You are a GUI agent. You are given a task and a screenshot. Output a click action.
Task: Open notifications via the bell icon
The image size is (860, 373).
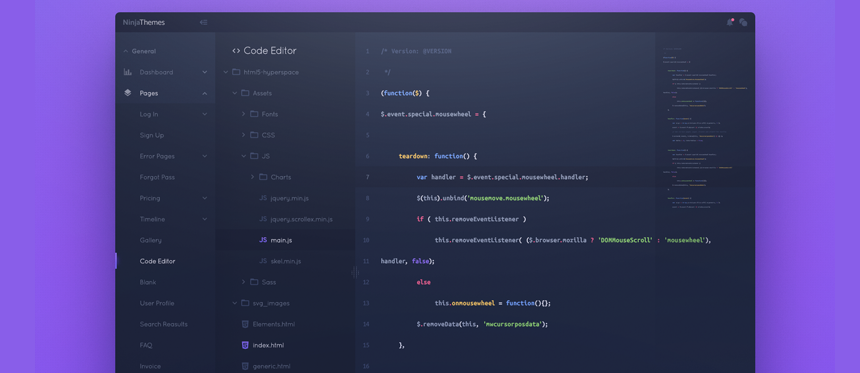tap(730, 22)
